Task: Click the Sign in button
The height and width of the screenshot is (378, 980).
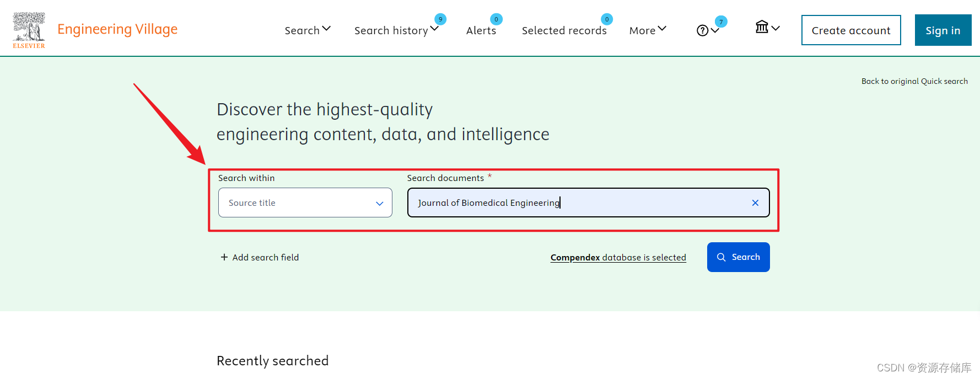Action: point(943,30)
